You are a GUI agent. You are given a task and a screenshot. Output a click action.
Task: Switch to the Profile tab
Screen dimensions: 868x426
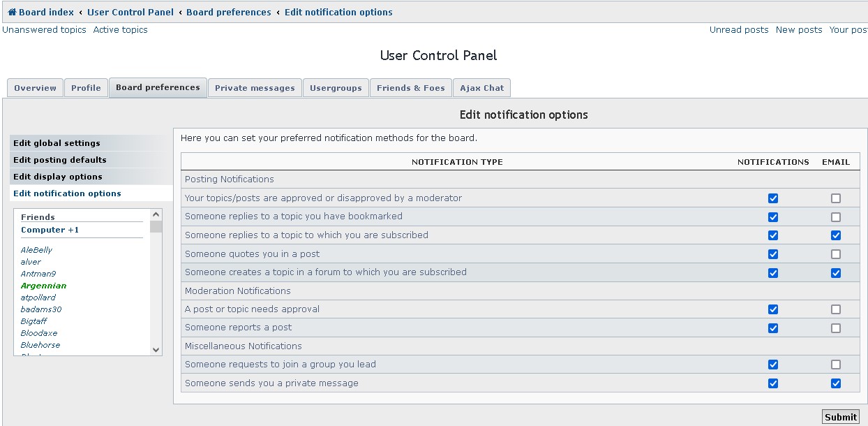pyautogui.click(x=87, y=88)
